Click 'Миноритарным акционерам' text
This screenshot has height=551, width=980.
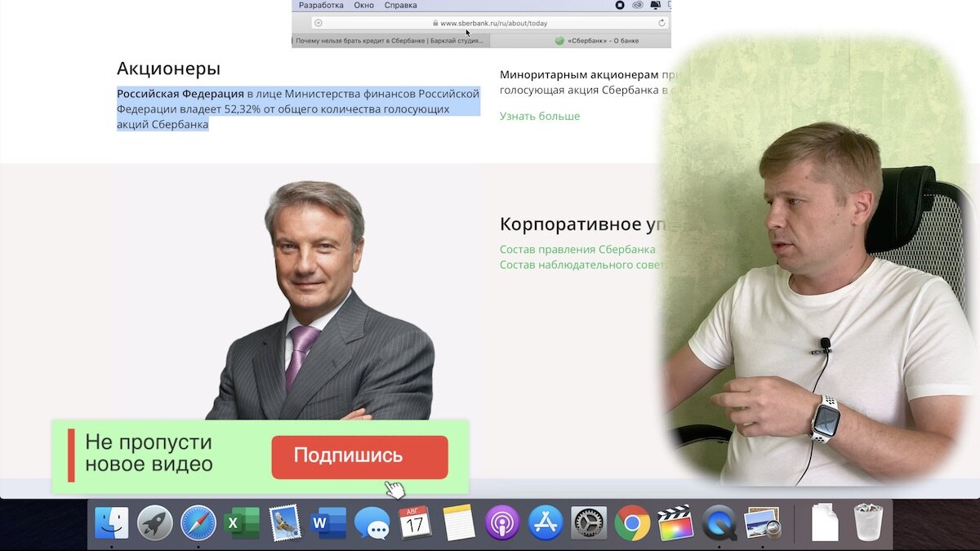coord(578,74)
